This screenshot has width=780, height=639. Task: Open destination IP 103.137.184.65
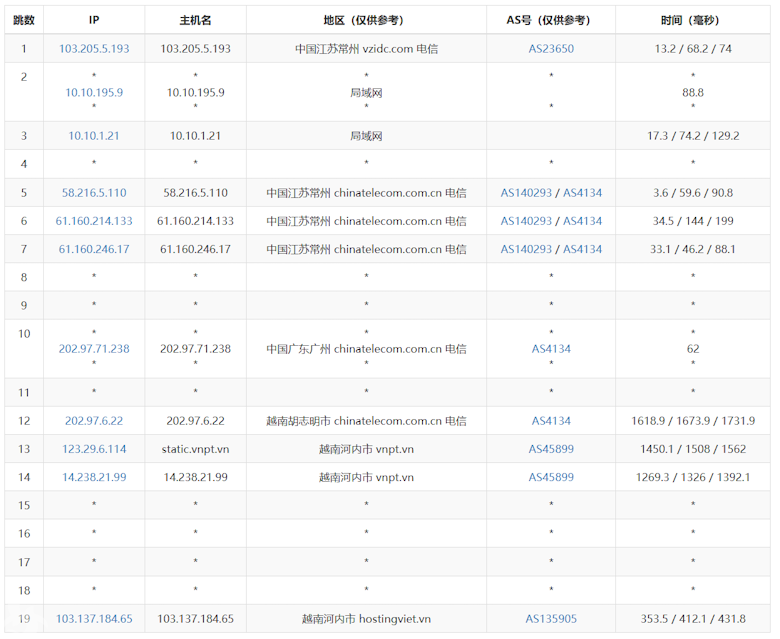pyautogui.click(x=94, y=619)
